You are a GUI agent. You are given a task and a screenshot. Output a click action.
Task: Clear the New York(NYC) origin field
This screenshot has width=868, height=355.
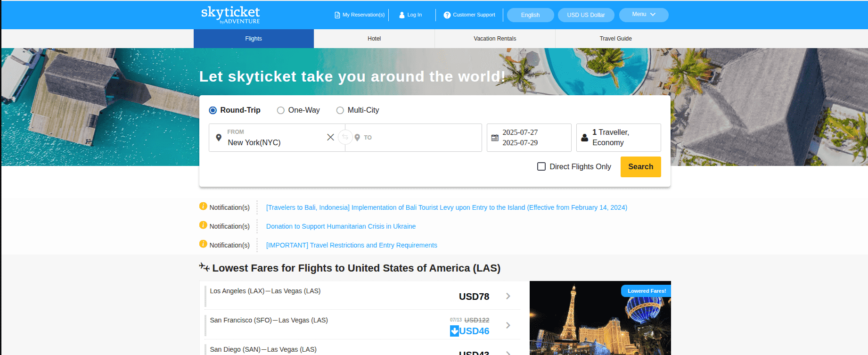point(330,137)
